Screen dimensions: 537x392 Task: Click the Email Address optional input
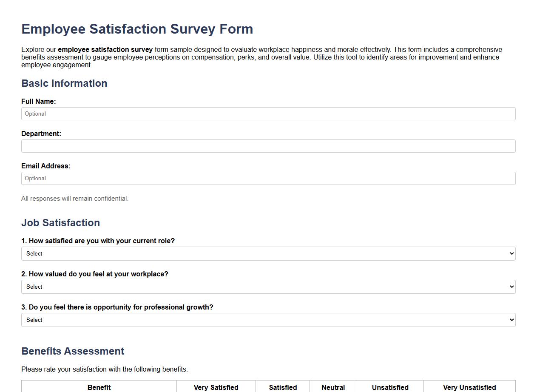268,178
